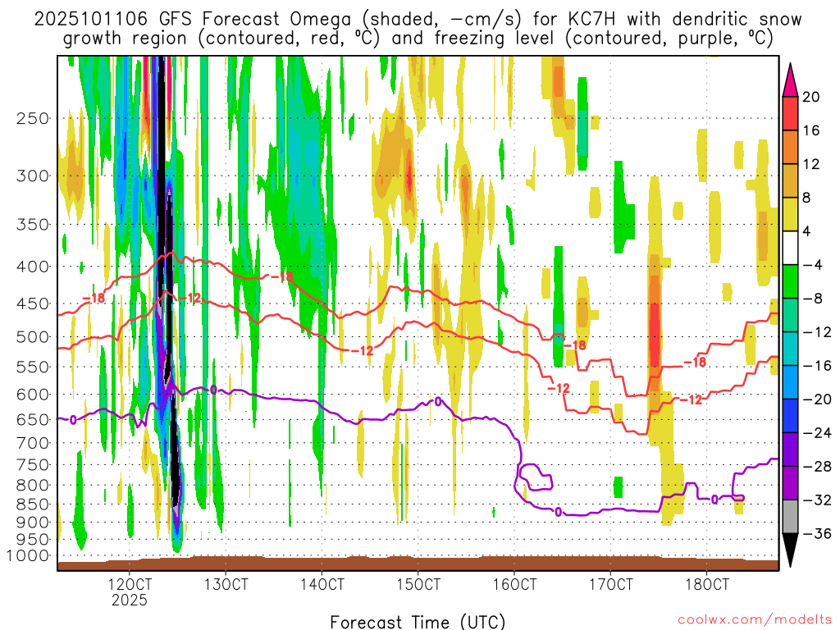Click the colorbar value label -36
This screenshot has width=840, height=630.
tap(817, 533)
